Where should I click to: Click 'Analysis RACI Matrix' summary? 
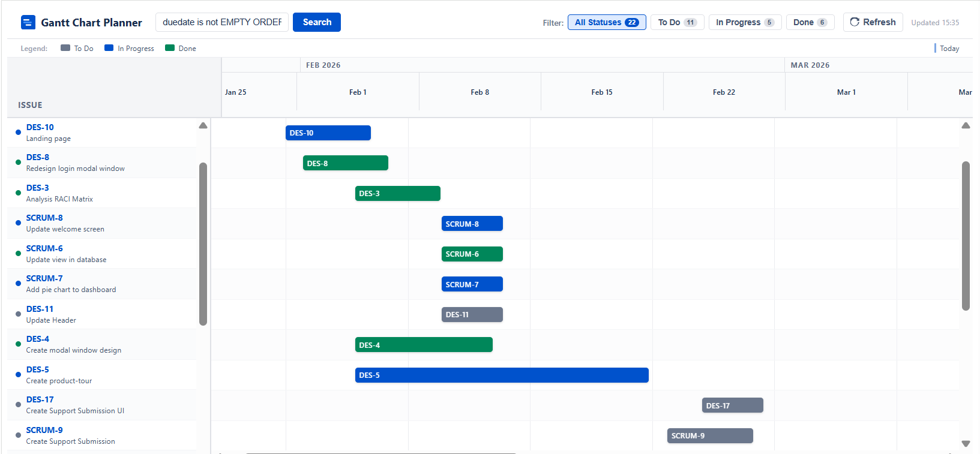[59, 199]
